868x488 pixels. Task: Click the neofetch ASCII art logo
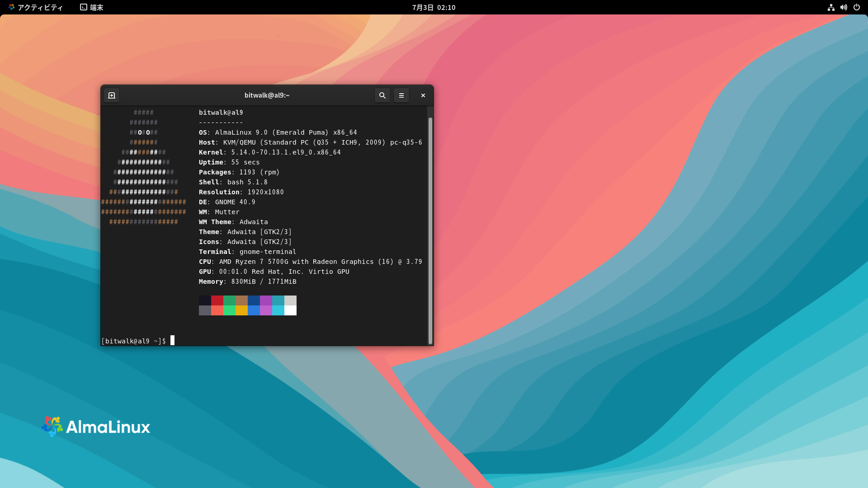(x=144, y=172)
